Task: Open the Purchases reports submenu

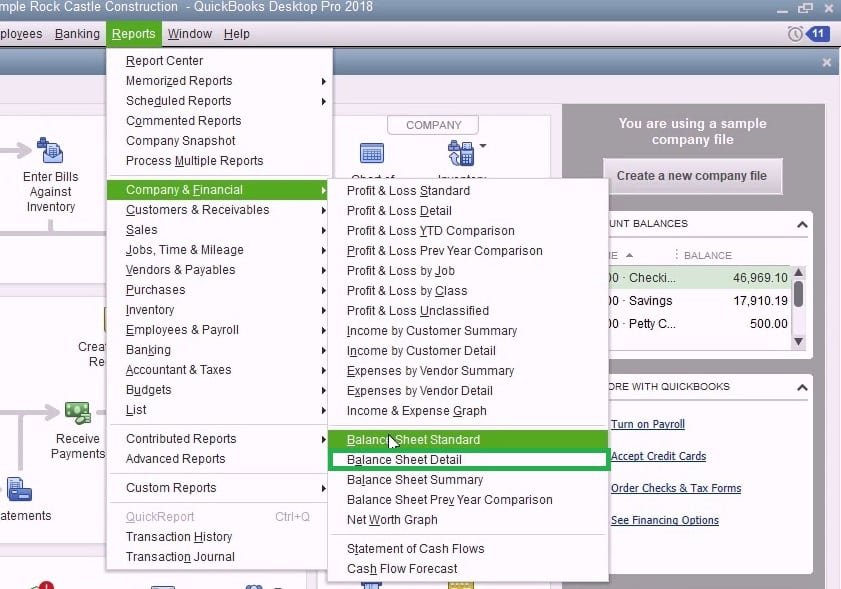Action: pos(219,290)
